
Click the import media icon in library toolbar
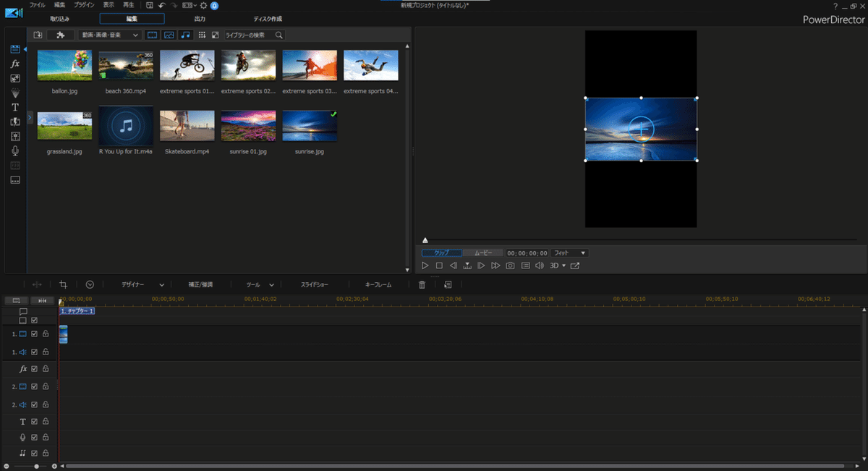pyautogui.click(x=38, y=35)
